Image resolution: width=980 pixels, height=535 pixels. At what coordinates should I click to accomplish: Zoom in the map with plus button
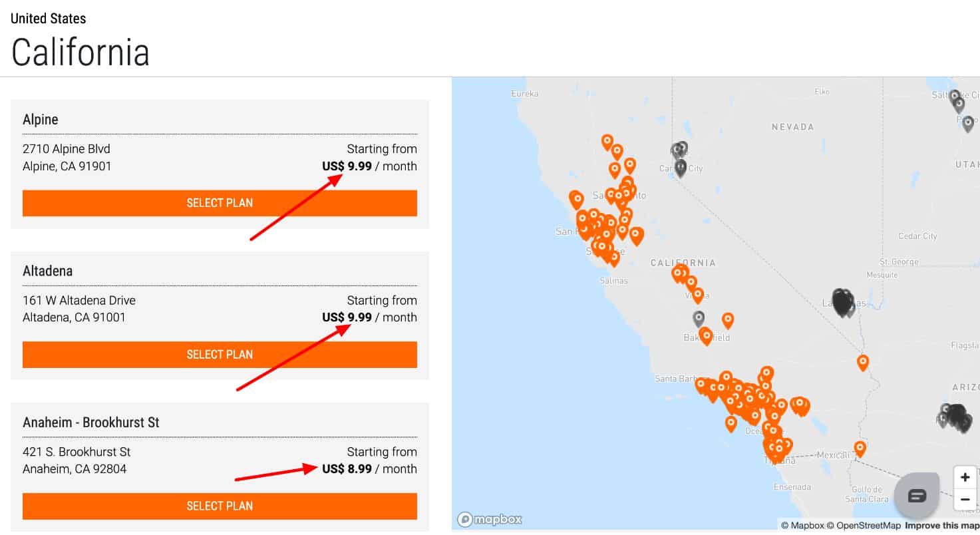[965, 477]
